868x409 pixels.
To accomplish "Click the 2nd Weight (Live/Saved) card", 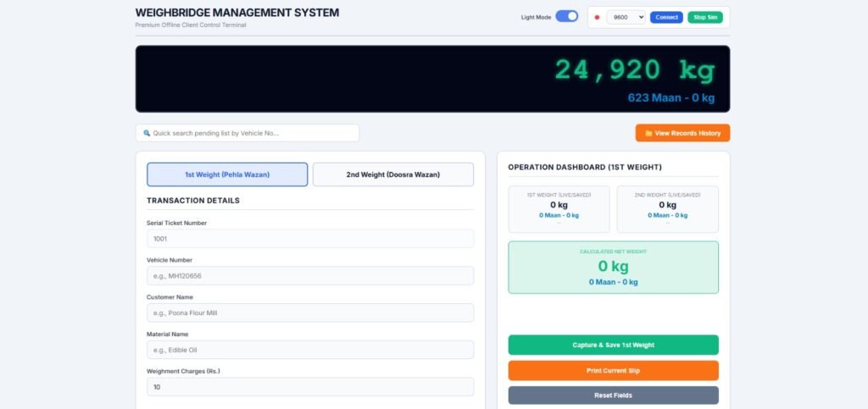I will point(668,209).
